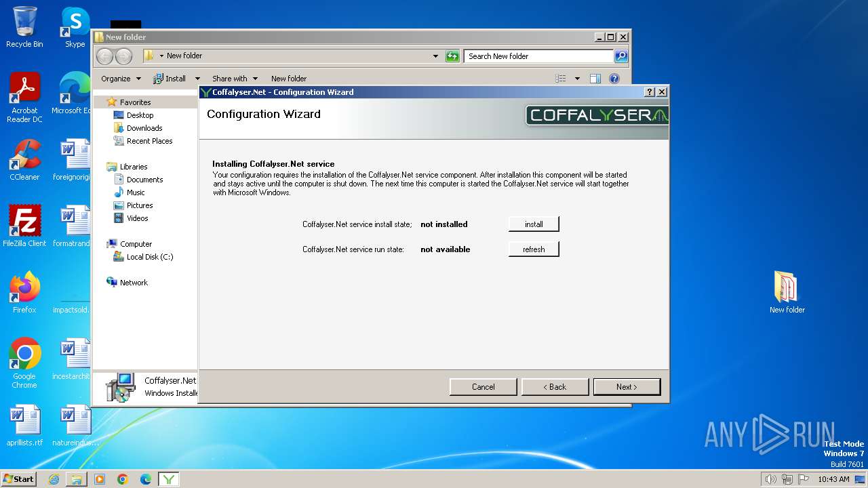Open the Organize menu in Explorer
This screenshot has height=488, width=868.
tap(121, 79)
